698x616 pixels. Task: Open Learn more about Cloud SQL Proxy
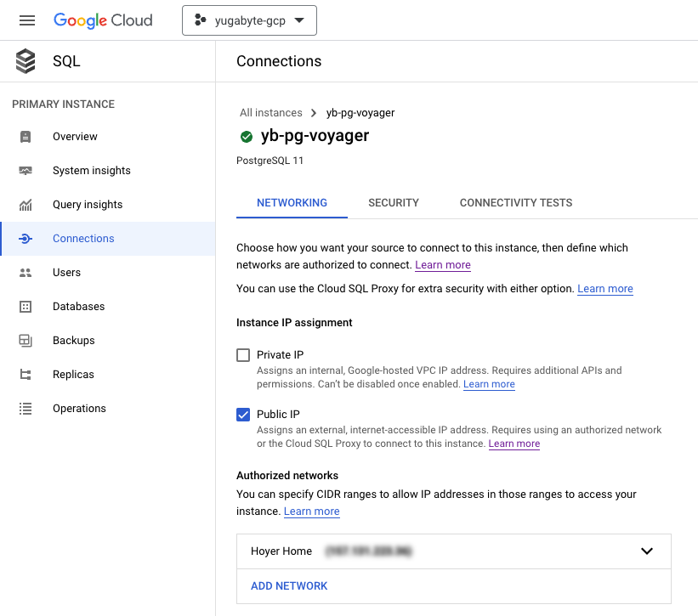click(604, 289)
